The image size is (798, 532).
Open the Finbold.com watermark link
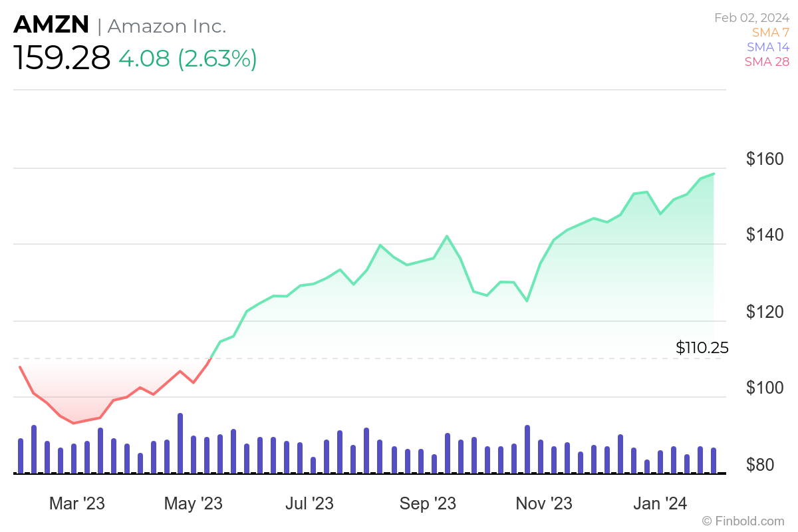(743, 521)
